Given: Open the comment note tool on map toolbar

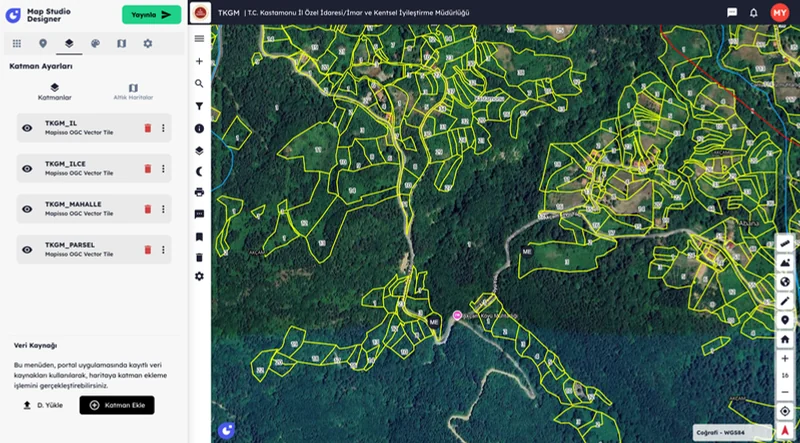Looking at the screenshot, I should pos(199,214).
